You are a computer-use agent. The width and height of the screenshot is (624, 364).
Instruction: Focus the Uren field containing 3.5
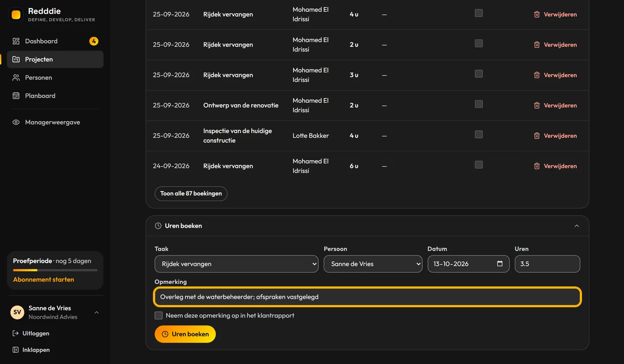tap(547, 264)
